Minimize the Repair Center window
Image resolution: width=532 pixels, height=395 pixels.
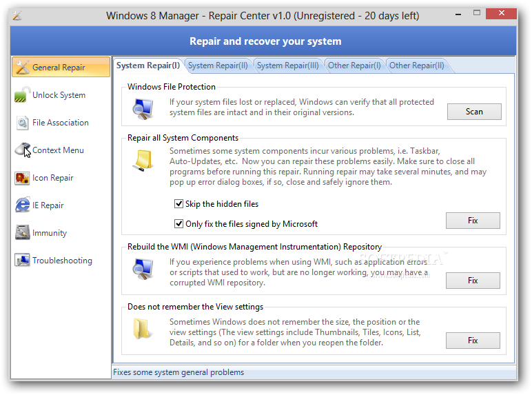point(458,14)
